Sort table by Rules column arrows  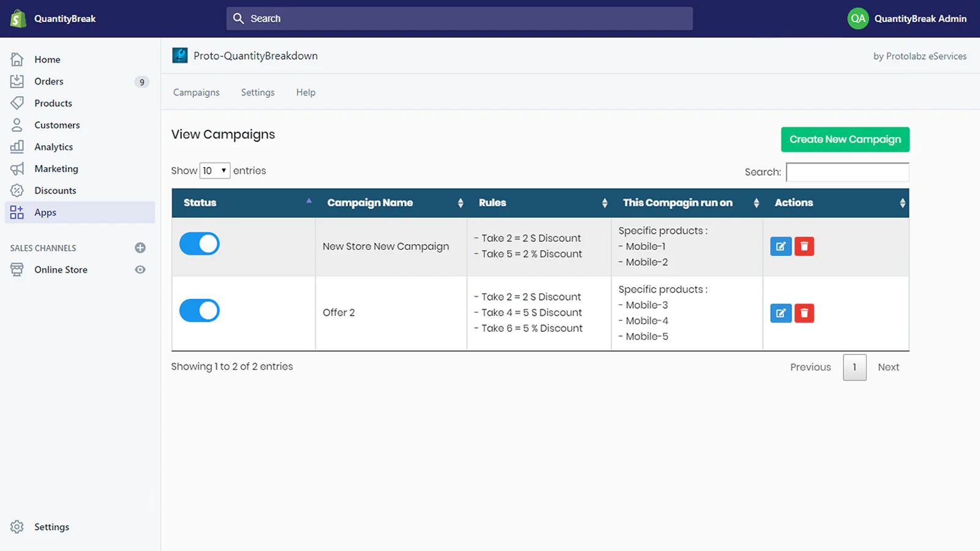click(604, 203)
